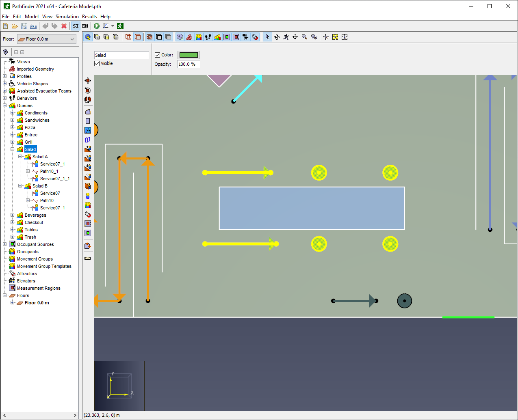Select the Pan View tool
Viewport: 518px width, 420px height.
pyautogui.click(x=295, y=37)
